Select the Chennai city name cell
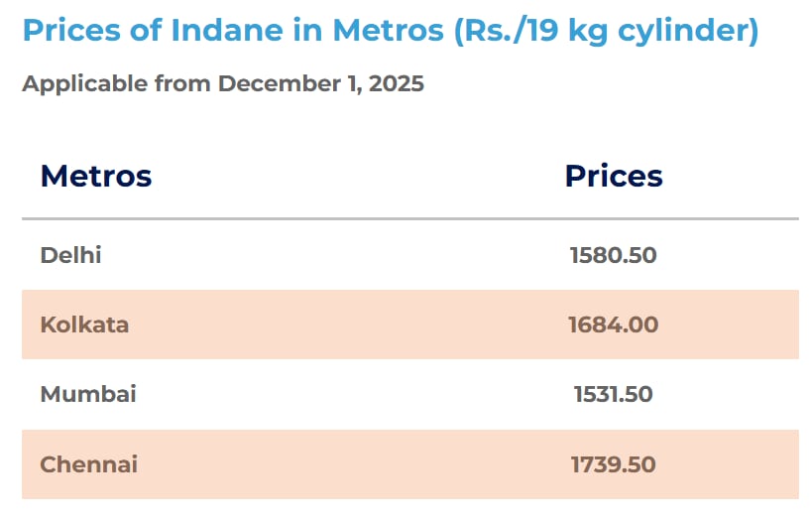 click(x=88, y=464)
